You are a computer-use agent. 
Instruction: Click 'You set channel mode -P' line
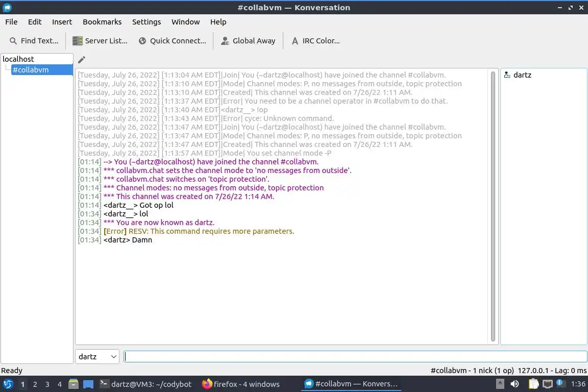(204, 153)
